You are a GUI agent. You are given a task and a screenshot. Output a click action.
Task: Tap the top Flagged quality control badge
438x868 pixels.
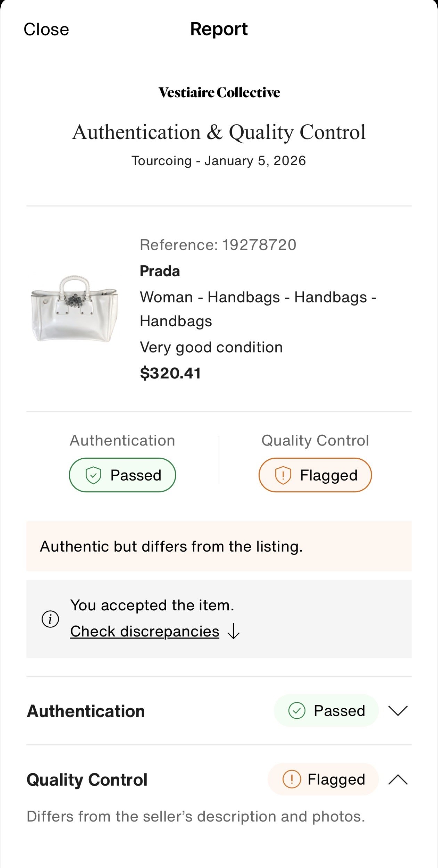tap(315, 475)
